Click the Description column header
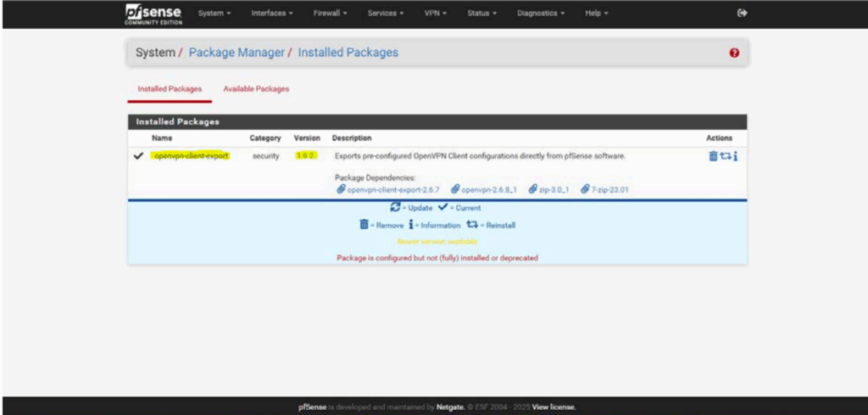Image resolution: width=868 pixels, height=415 pixels. pos(352,138)
